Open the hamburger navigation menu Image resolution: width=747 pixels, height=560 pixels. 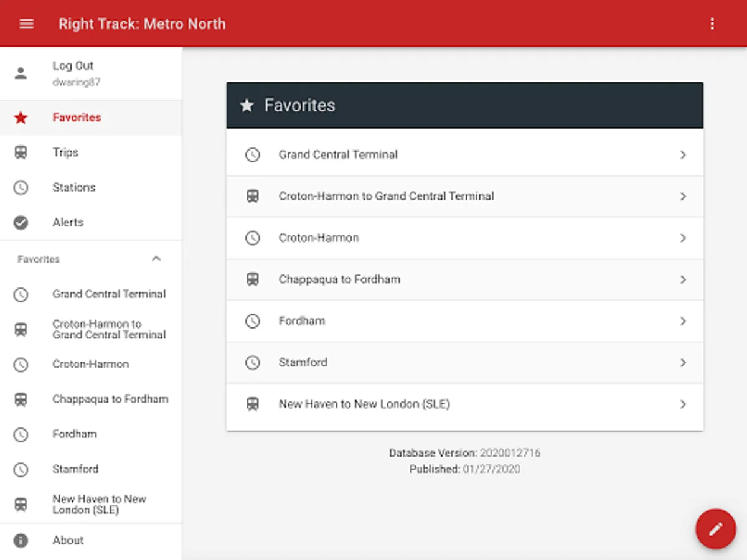[26, 24]
